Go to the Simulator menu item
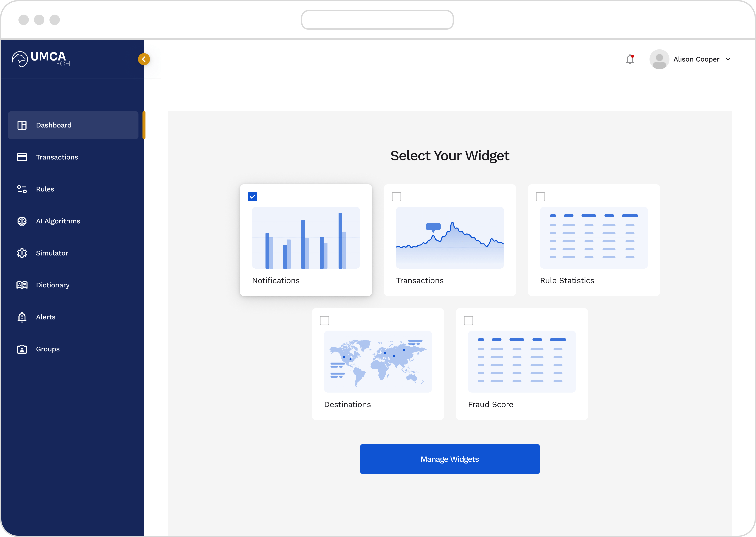The width and height of the screenshot is (756, 537). [x=52, y=253]
